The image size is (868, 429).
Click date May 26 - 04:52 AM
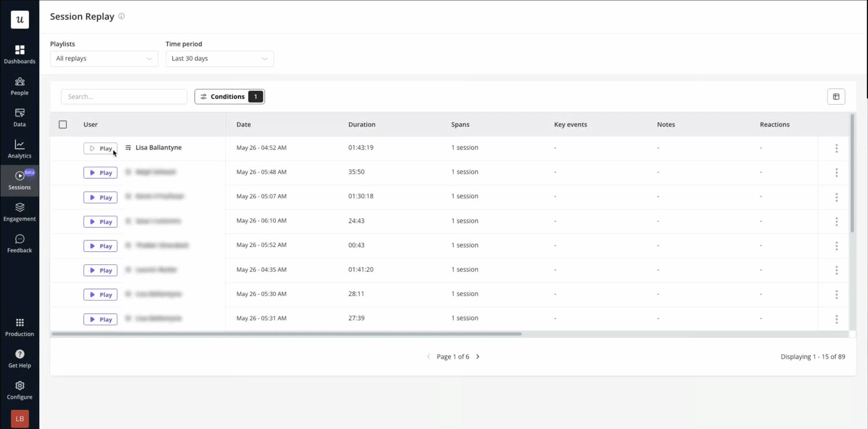tap(261, 147)
